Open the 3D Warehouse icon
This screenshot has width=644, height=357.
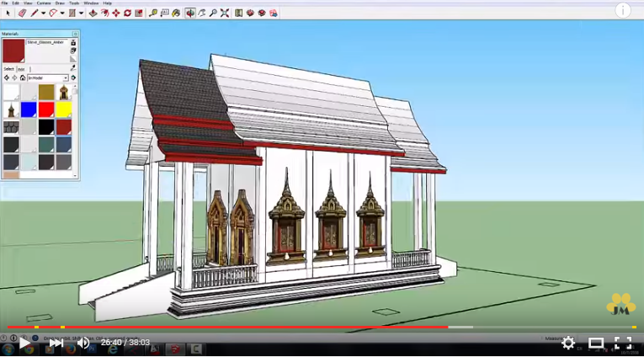coord(238,13)
